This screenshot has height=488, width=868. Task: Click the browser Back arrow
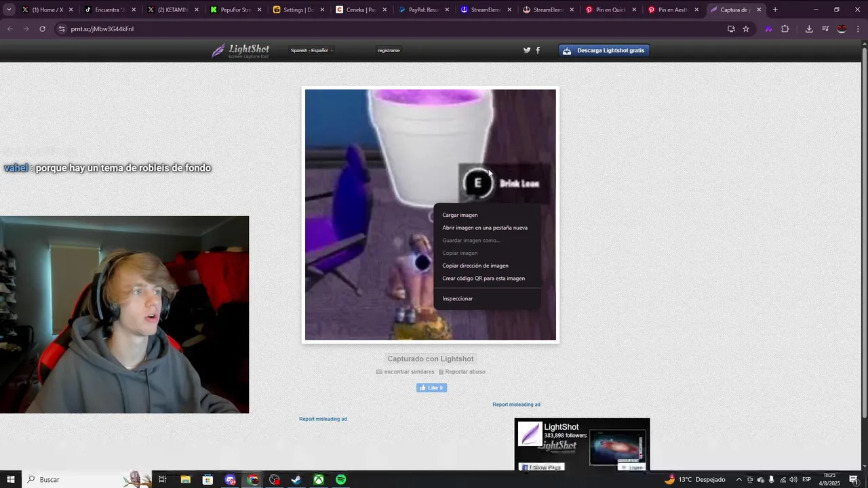9,29
